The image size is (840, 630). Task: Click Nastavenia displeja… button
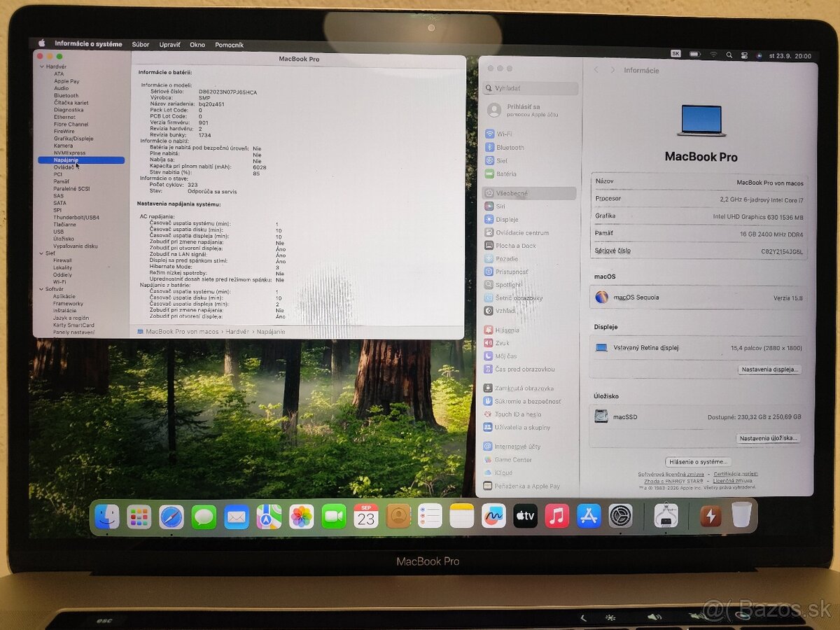pyautogui.click(x=769, y=370)
